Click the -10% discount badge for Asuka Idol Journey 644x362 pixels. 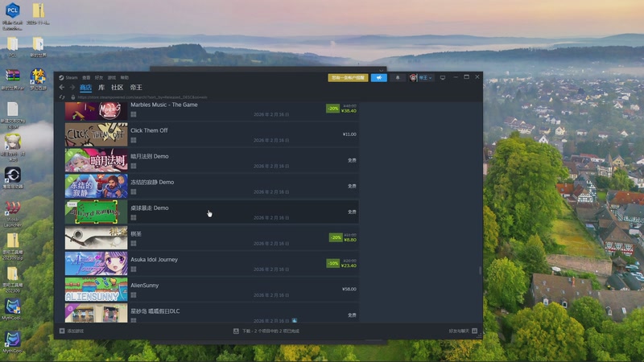(332, 264)
